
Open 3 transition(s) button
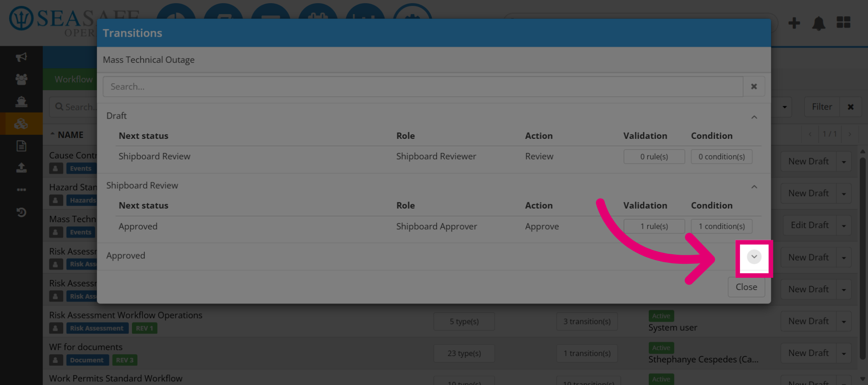pyautogui.click(x=587, y=321)
